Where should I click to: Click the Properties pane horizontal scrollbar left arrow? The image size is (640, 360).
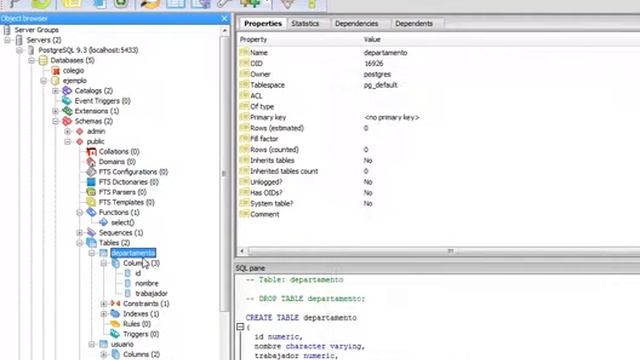tap(242, 251)
